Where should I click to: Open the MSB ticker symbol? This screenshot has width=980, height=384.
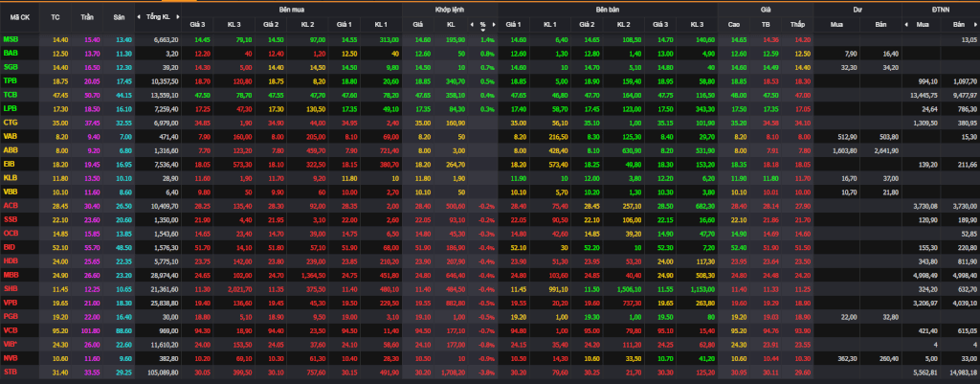click(11, 38)
